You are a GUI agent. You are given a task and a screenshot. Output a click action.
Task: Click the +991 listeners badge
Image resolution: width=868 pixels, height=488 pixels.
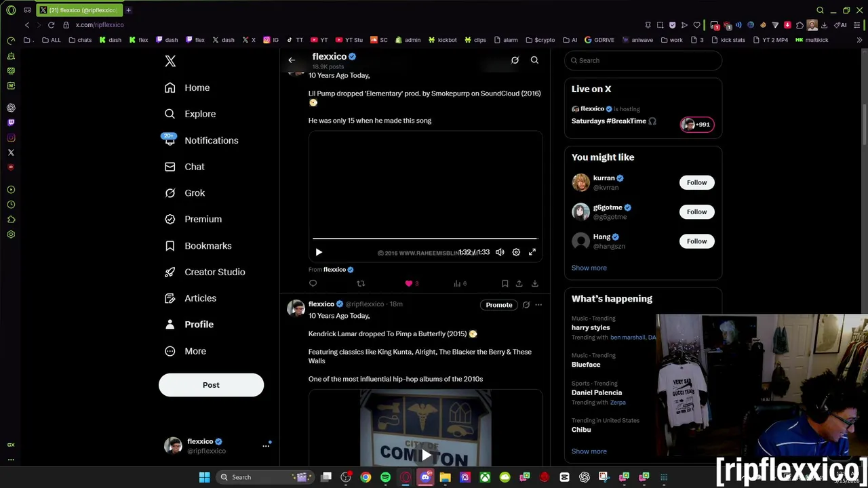(697, 124)
